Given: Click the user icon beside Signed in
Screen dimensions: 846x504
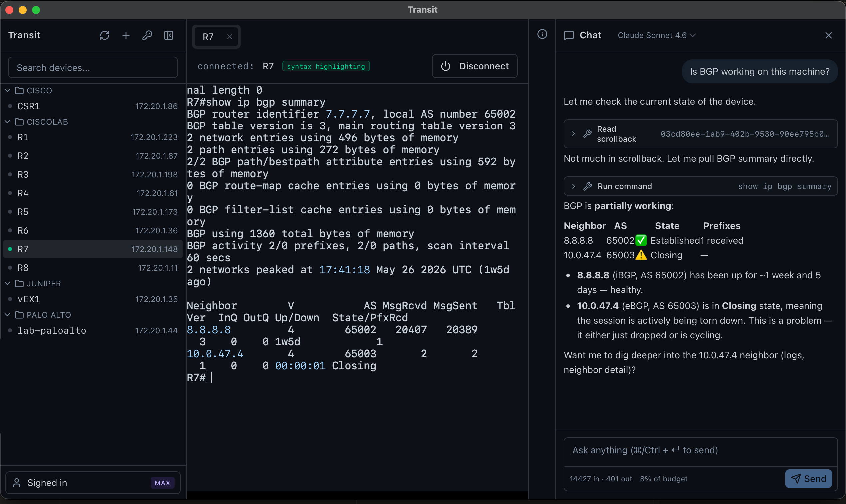Looking at the screenshot, I should coord(17,483).
